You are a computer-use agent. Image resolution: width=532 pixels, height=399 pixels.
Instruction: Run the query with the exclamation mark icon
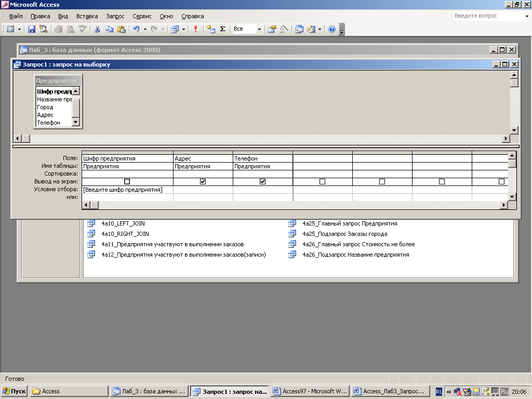pos(196,29)
